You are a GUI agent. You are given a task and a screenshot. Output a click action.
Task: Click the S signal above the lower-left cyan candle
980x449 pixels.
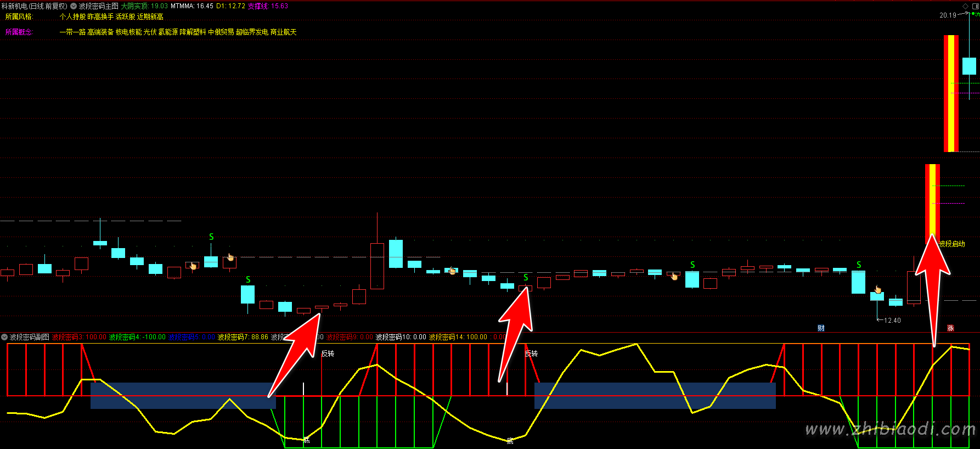click(248, 280)
